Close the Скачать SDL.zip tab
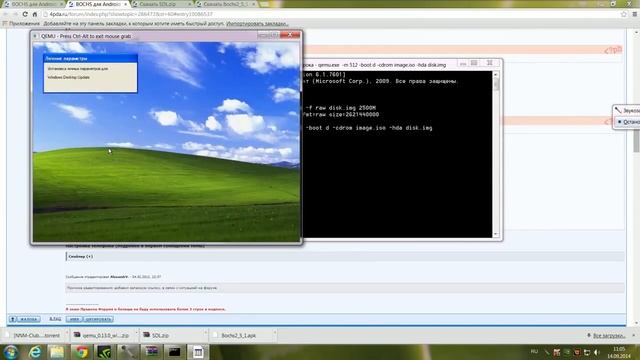Screen dimensions: 640x360 [x=190, y=4]
